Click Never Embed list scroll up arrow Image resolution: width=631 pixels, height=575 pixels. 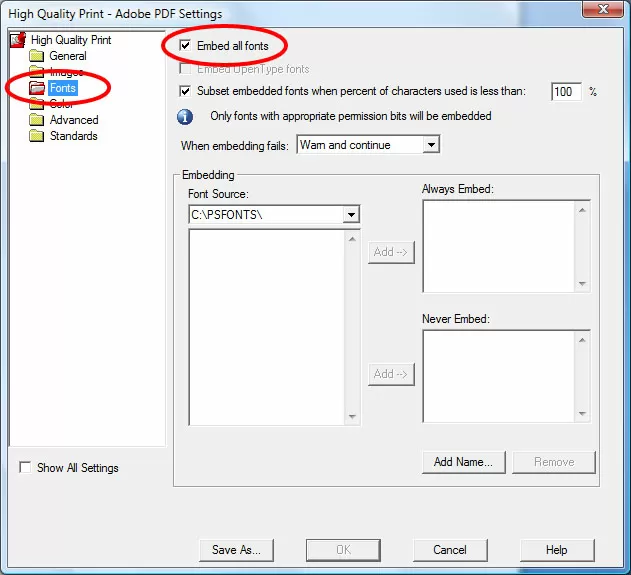(582, 340)
